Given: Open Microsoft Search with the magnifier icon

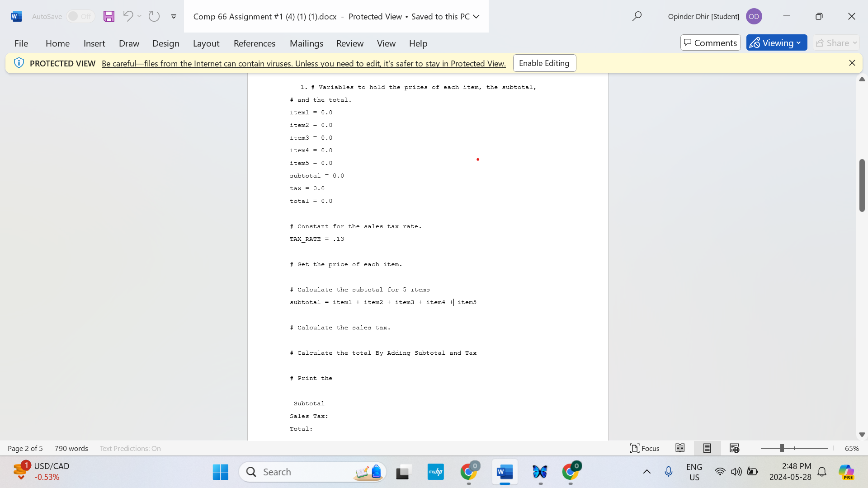Looking at the screenshot, I should click(637, 16).
